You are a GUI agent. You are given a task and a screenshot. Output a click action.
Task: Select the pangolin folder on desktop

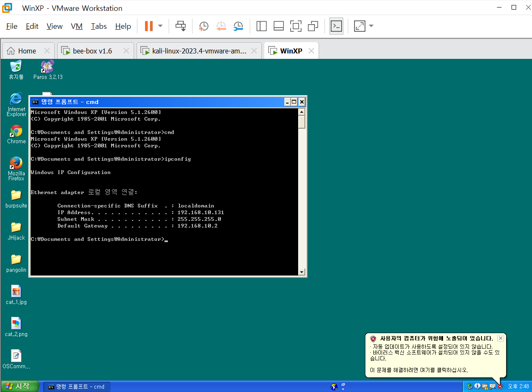point(16,263)
